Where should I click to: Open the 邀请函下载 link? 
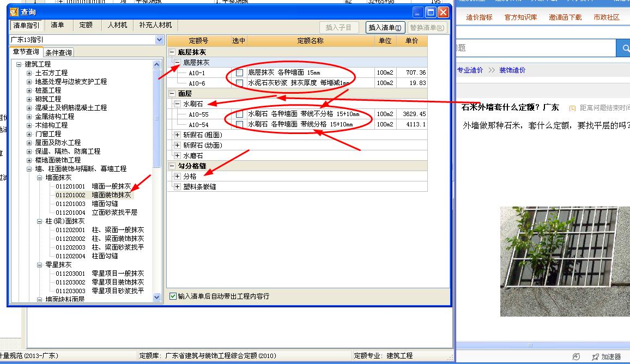point(565,17)
